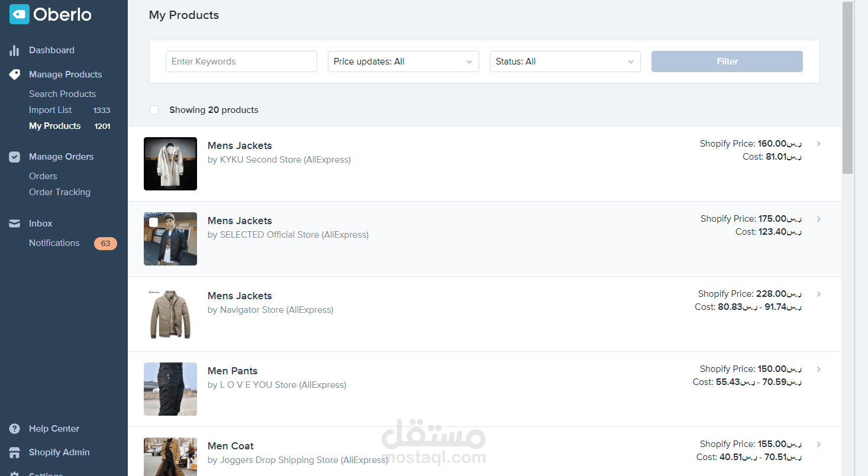The height and width of the screenshot is (476, 868).
Task: Expand the Men Pants row chevron
Action: [x=819, y=369]
